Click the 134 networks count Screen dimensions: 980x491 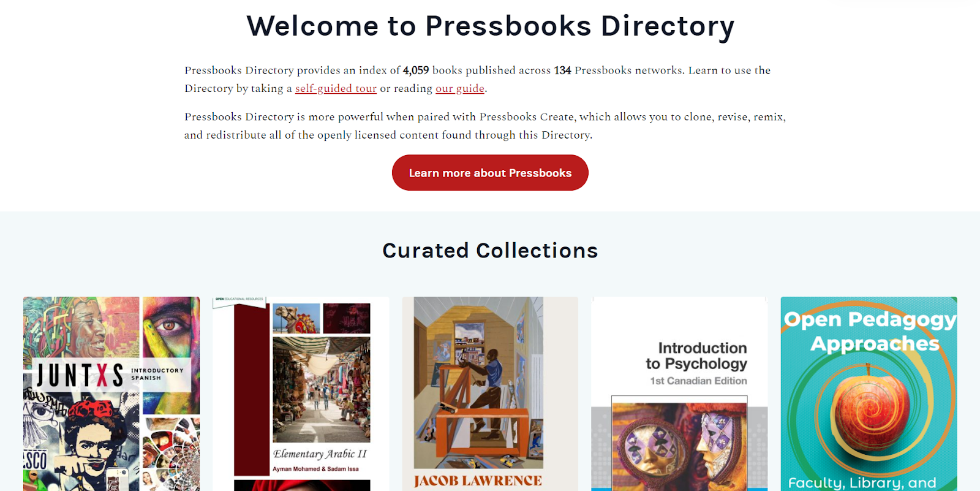(x=562, y=70)
